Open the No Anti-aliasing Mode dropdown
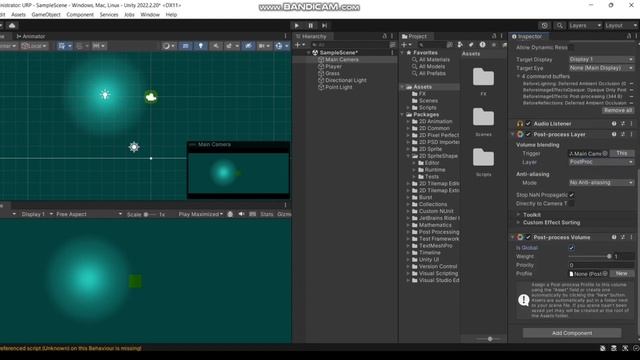Screen dimensions: 640x360 coord(601,183)
